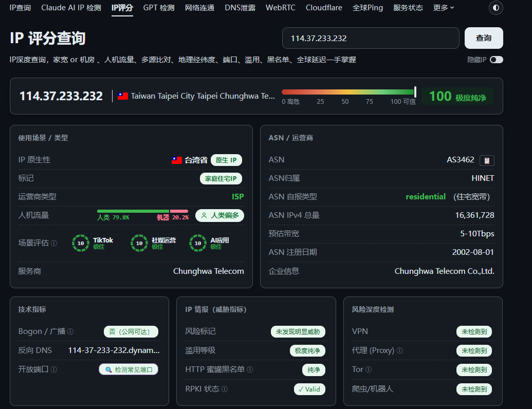Switch to Claude AI IP 检测 tab
Viewport: 532px width, 409px height.
[71, 8]
